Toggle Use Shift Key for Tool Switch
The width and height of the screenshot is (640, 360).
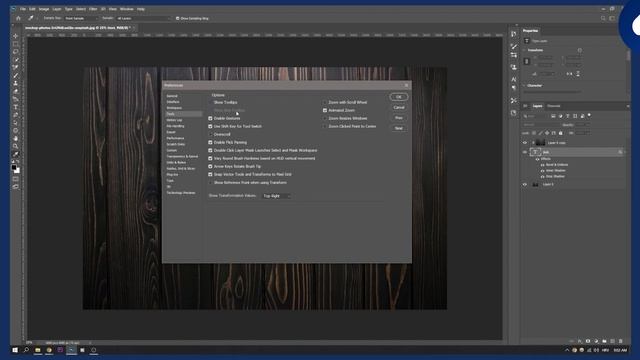[211, 127]
